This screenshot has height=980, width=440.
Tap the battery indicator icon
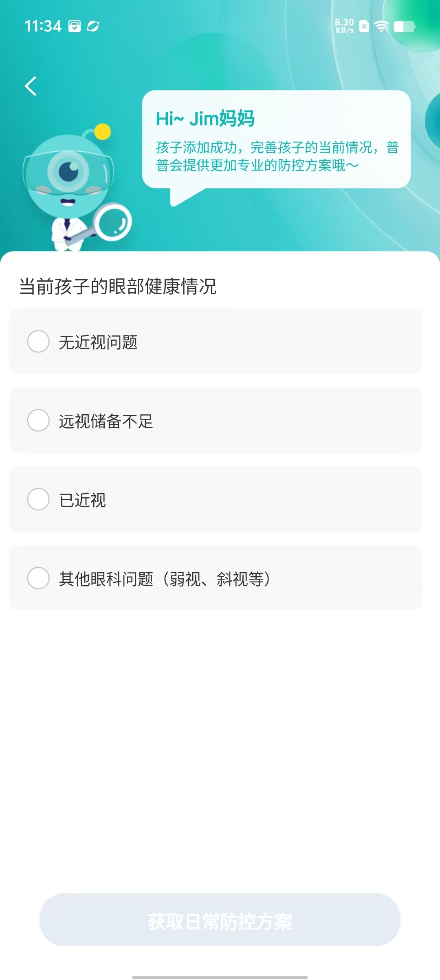[404, 27]
